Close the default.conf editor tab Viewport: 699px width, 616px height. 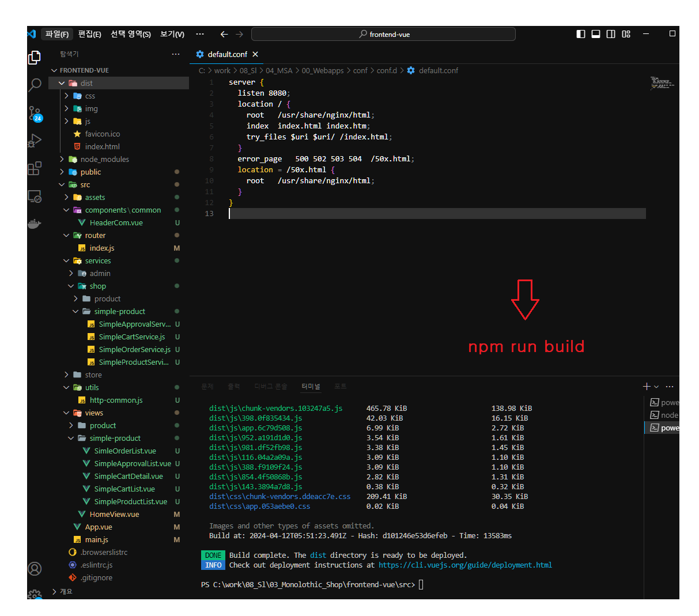coord(255,54)
